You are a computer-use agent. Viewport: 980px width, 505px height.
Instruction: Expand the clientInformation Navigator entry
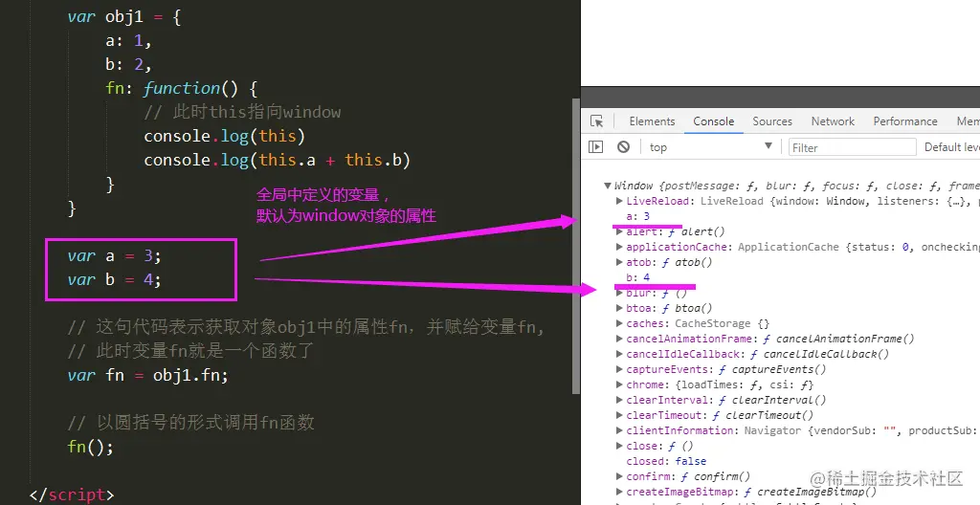619,430
